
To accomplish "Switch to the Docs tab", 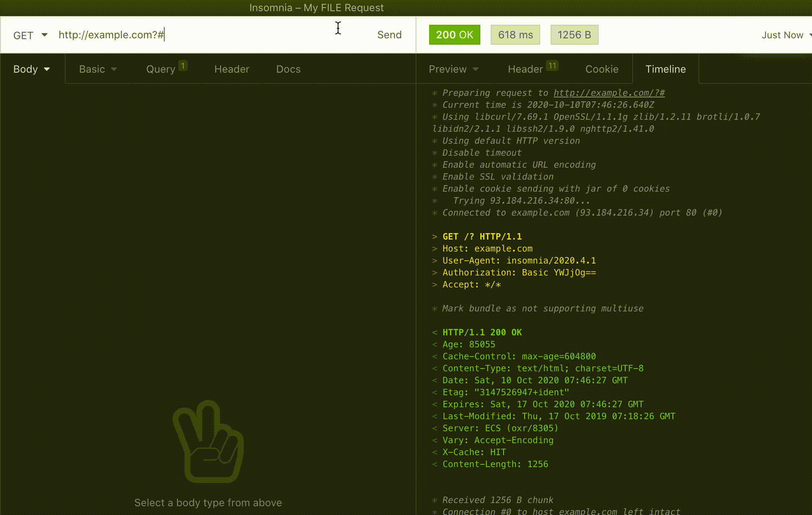I will [x=288, y=69].
